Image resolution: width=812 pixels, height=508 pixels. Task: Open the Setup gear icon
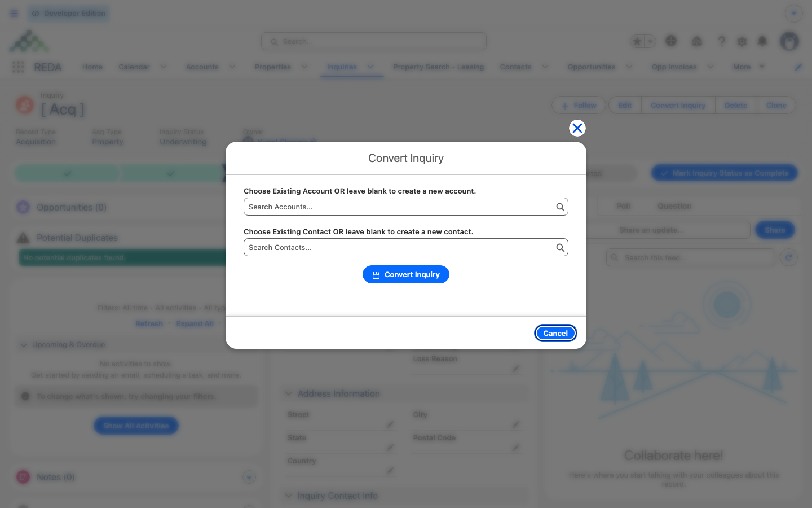tap(742, 41)
